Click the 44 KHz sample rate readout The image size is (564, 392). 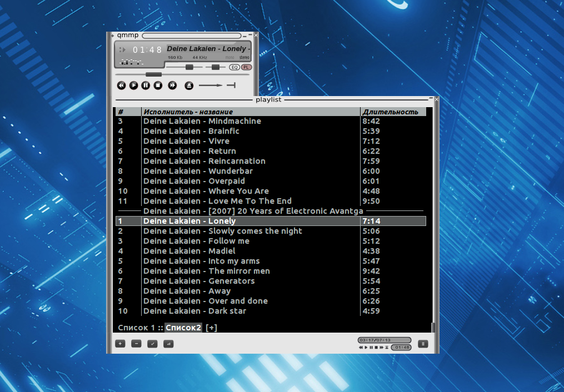[199, 58]
